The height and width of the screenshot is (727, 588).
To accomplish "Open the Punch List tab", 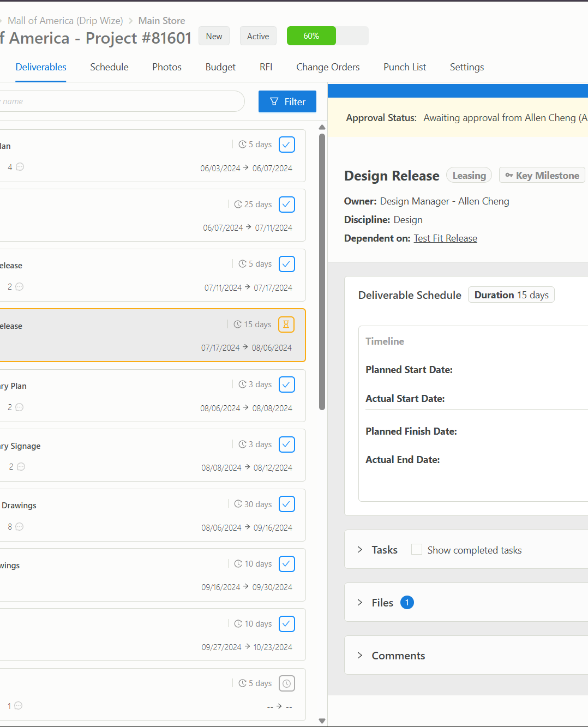I will (x=405, y=67).
